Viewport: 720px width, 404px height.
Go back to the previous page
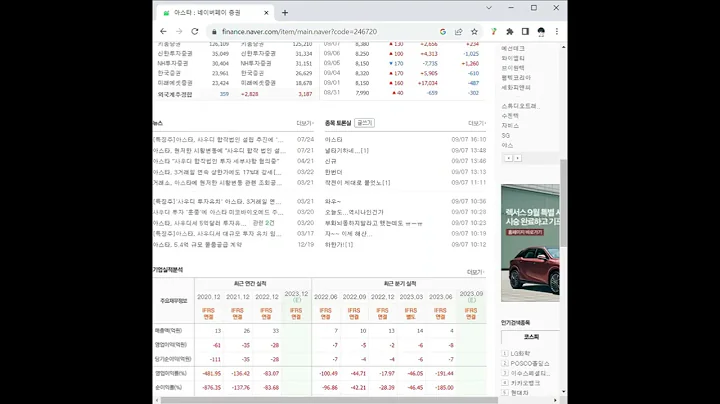163,32
